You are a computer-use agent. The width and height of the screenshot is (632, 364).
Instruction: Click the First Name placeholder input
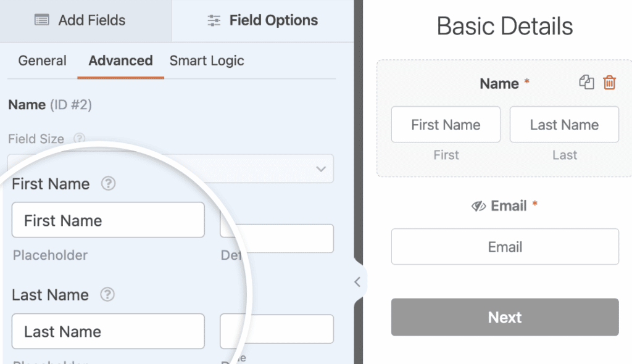[108, 220]
